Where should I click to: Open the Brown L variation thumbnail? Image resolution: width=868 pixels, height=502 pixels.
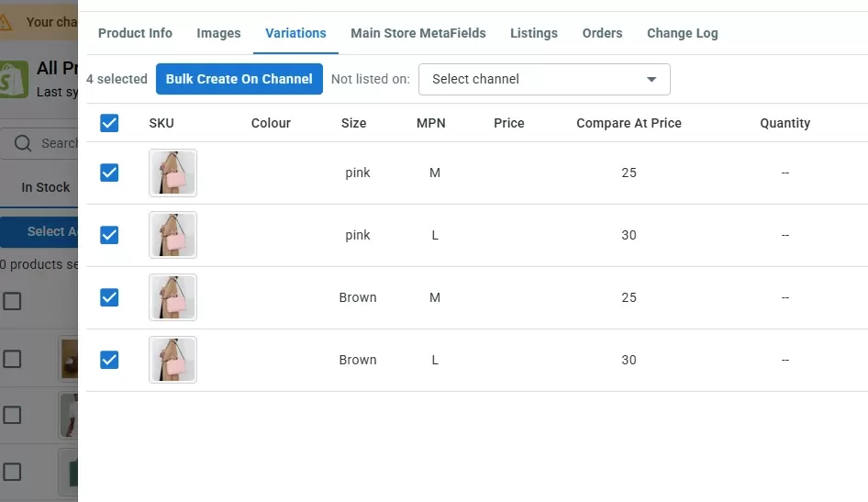point(172,360)
